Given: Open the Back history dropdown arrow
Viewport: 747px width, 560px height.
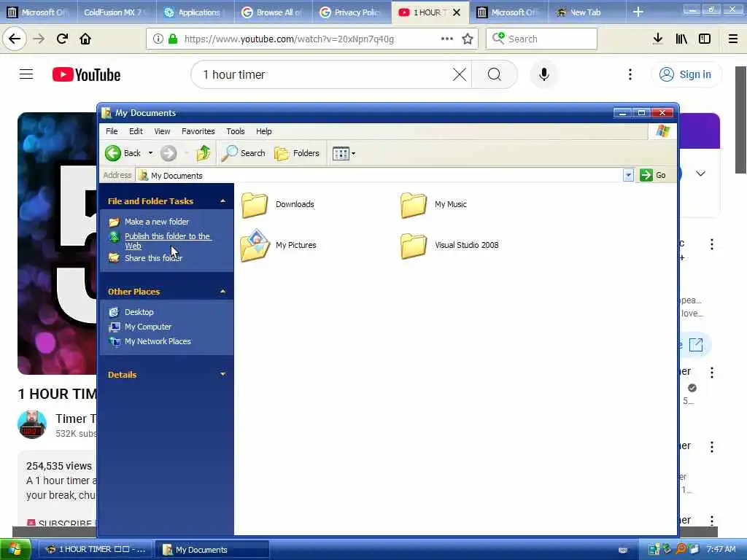Looking at the screenshot, I should click(x=150, y=153).
